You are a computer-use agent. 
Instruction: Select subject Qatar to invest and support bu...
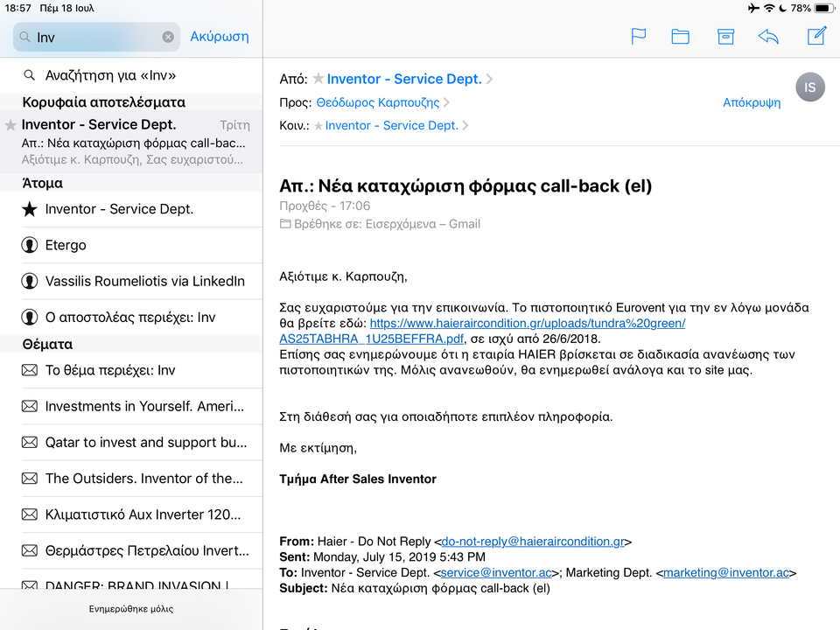click(131, 442)
